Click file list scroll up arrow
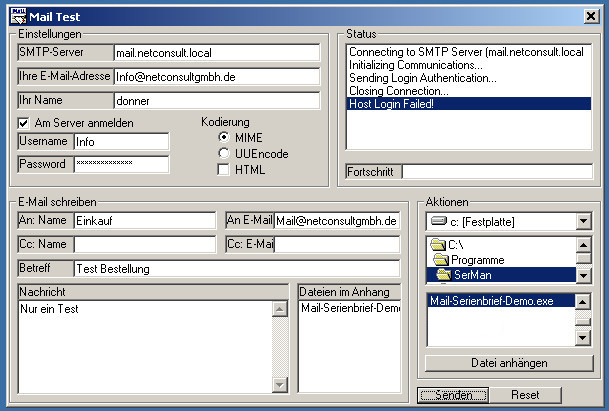 tap(583, 301)
